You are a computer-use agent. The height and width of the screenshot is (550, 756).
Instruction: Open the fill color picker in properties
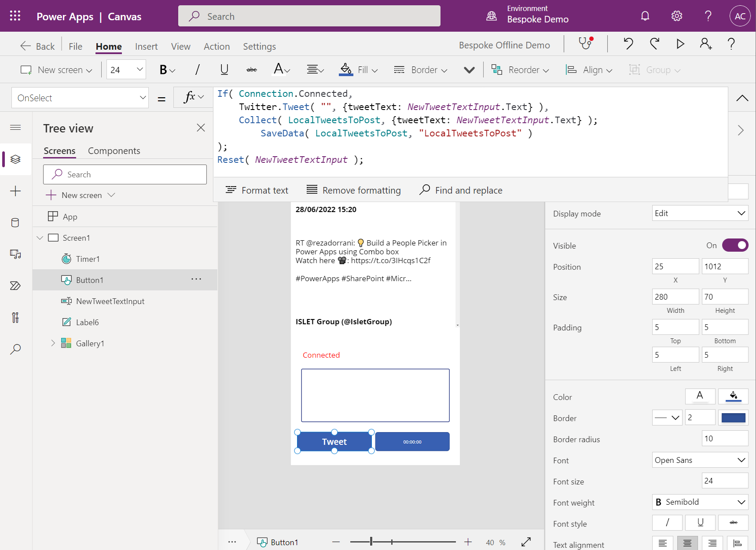[x=734, y=396]
